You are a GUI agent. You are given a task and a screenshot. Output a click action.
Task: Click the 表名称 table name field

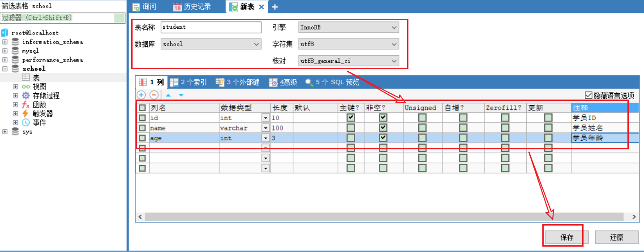(x=210, y=27)
